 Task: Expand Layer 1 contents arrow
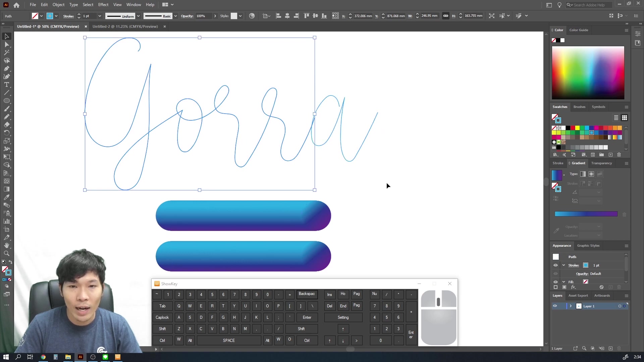pos(571,306)
